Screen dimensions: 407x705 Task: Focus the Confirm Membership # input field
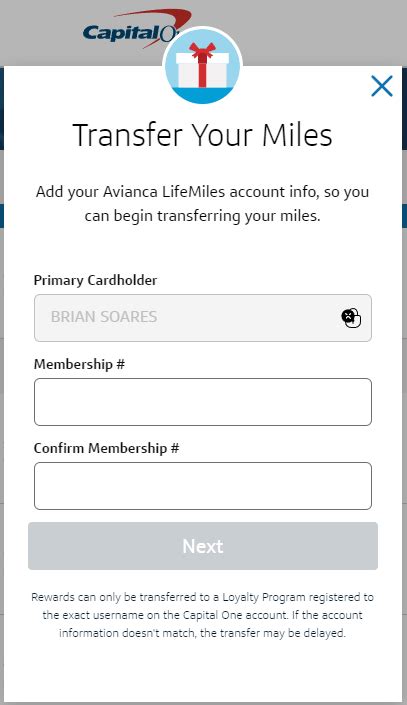point(203,486)
